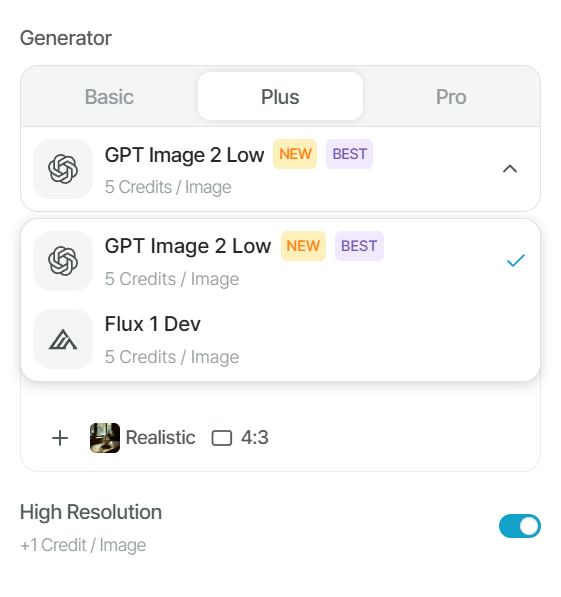Click the Flux triangle logo icon
This screenshot has height=597, width=561.
click(63, 339)
